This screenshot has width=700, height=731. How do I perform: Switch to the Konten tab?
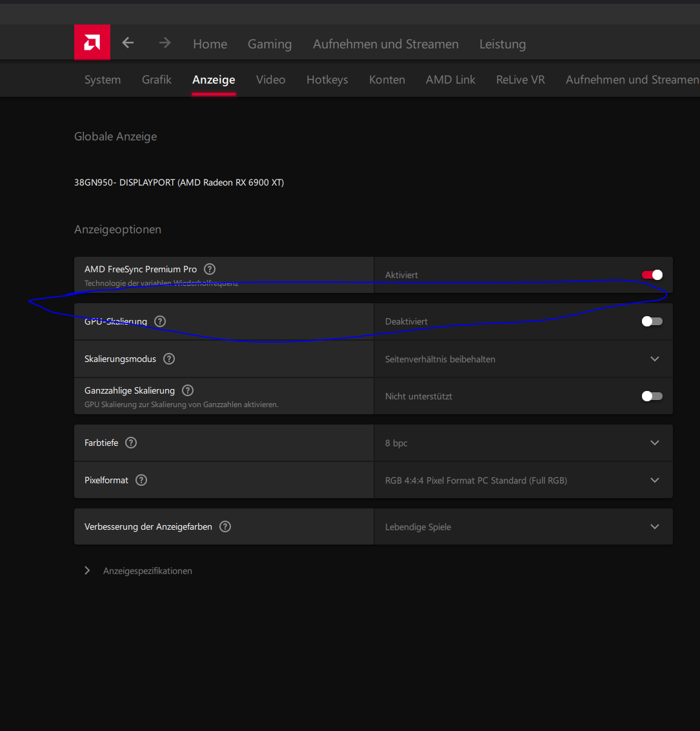click(387, 80)
